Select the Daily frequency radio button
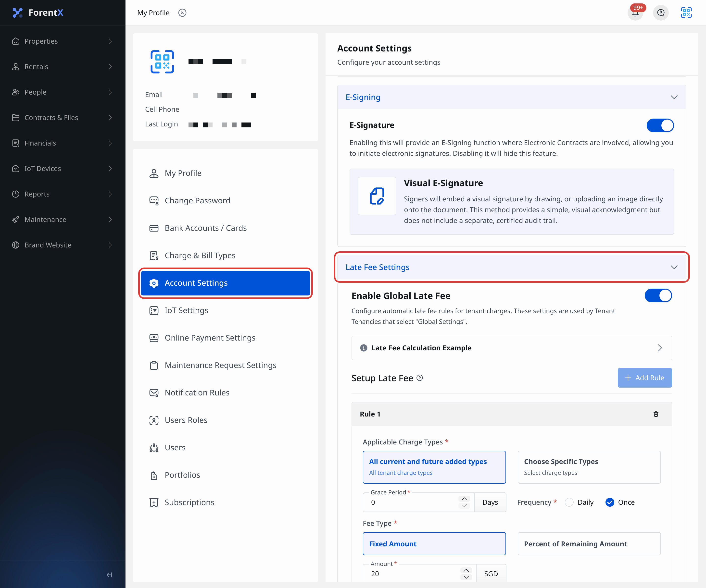706x588 pixels. click(569, 502)
